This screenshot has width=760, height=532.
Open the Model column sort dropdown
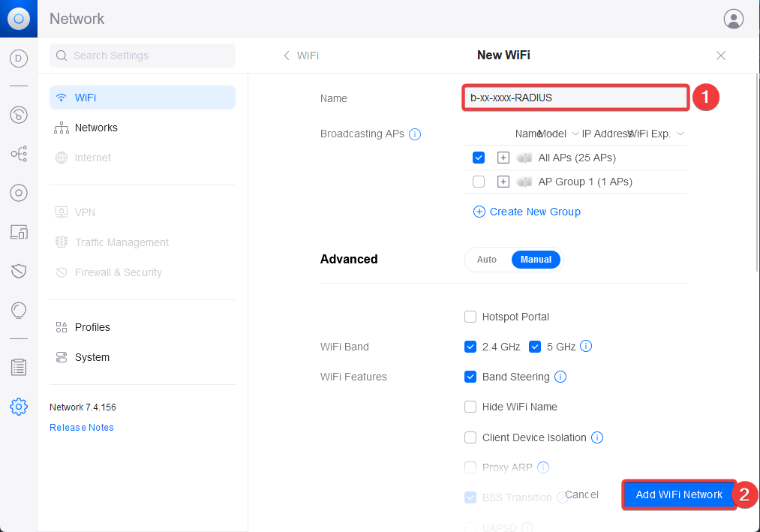tap(575, 134)
